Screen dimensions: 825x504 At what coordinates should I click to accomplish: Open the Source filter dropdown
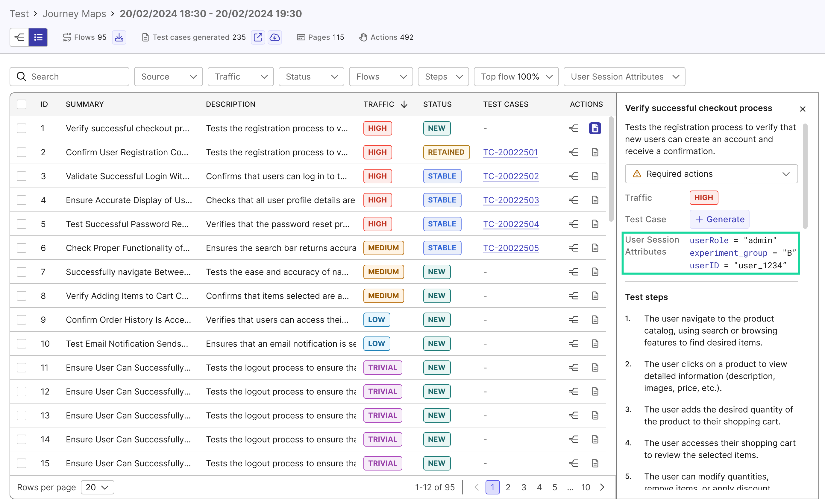tap(168, 76)
